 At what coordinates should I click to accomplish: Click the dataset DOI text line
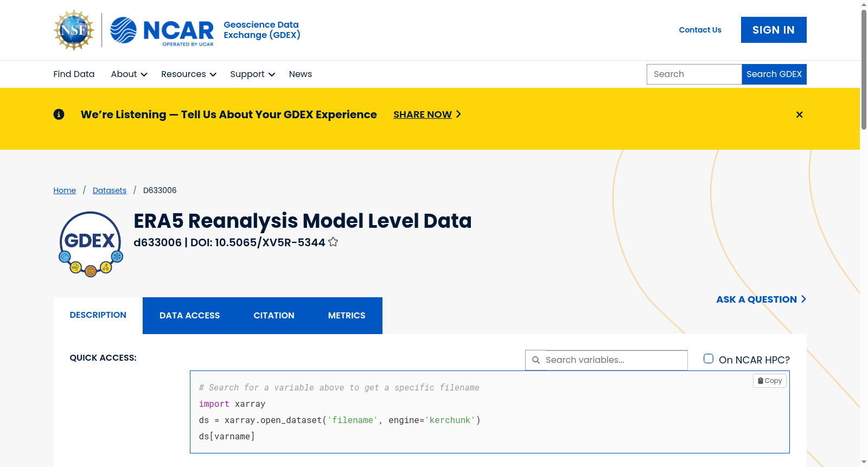point(229,242)
